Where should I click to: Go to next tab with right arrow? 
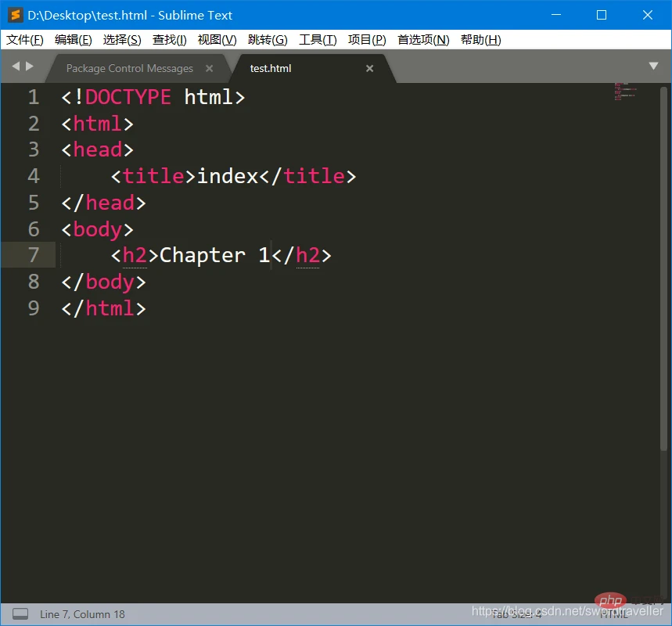30,66
